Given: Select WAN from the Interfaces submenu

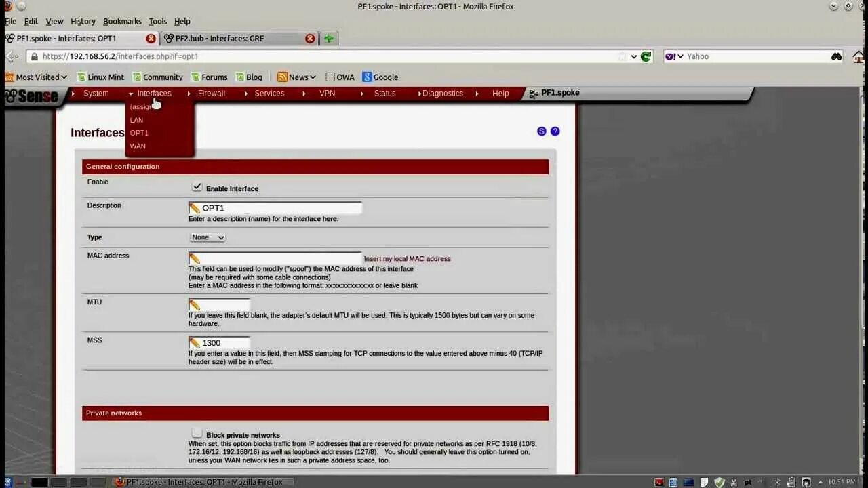Looking at the screenshot, I should [x=138, y=146].
